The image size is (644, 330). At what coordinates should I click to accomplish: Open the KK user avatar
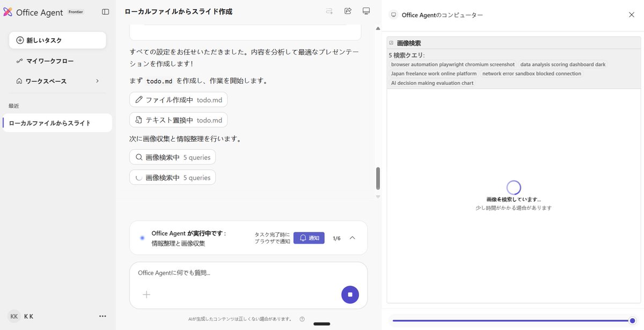14,316
